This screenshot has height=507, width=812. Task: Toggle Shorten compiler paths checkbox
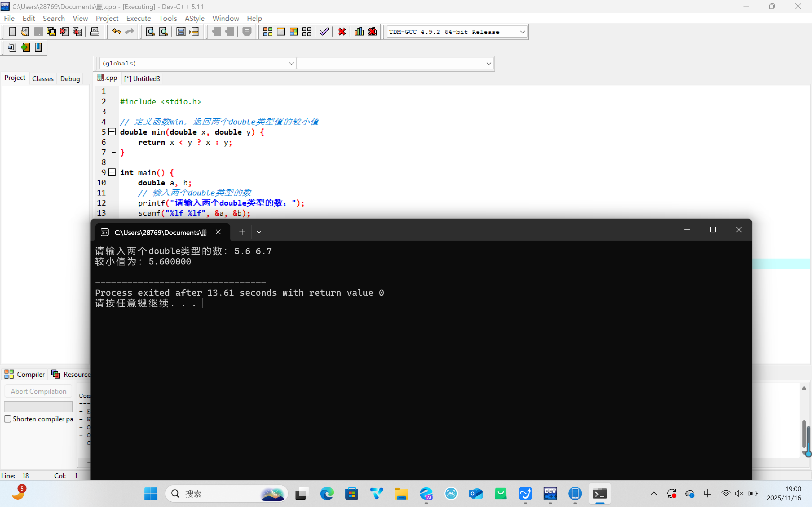(8, 419)
